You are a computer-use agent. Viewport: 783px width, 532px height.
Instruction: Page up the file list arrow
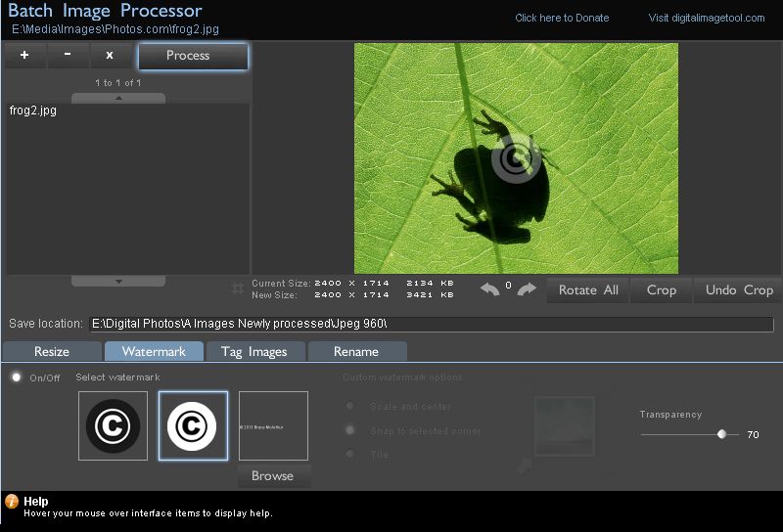[118, 99]
